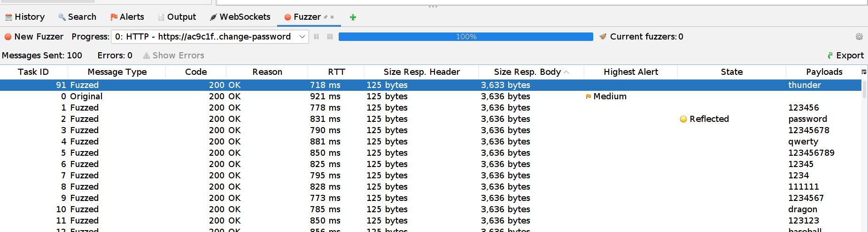Screen dimensions: 868x232
Task: Close the Fuzzer tab with its x icon
Action: pyautogui.click(x=332, y=17)
